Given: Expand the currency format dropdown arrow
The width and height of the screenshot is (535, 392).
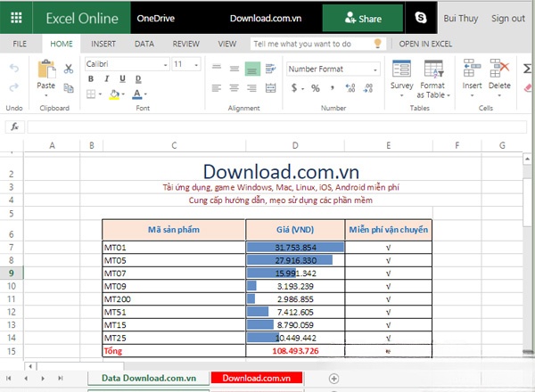Looking at the screenshot, I should tap(302, 89).
